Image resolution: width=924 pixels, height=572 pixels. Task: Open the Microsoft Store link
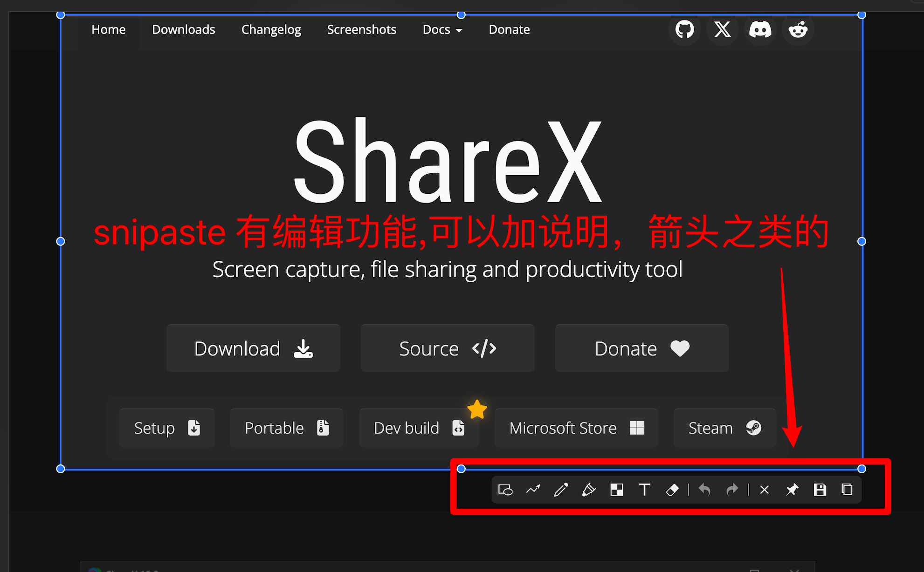click(x=576, y=428)
